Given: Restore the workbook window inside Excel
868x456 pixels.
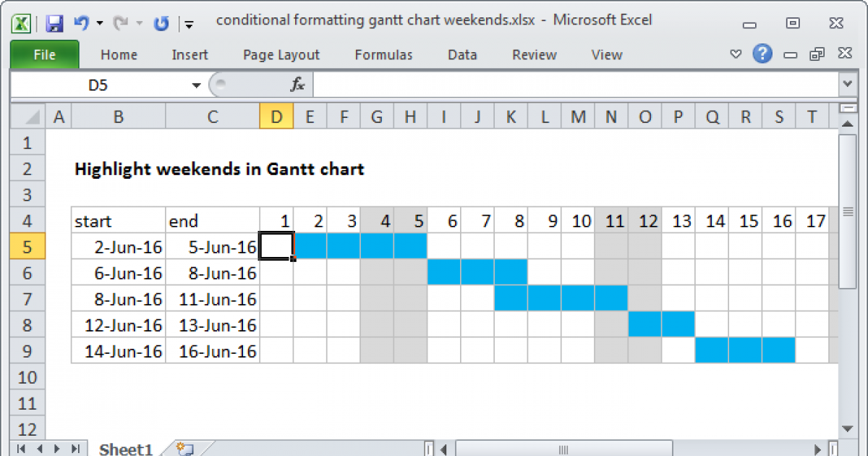Looking at the screenshot, I should (817, 54).
